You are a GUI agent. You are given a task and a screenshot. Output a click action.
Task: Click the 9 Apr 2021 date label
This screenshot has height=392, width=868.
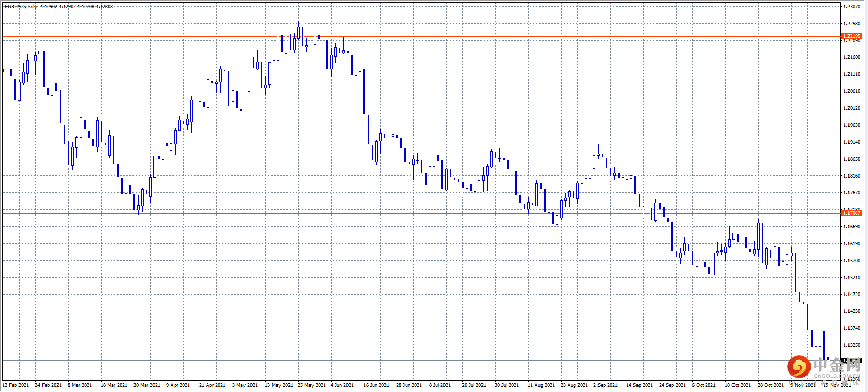coord(178,385)
